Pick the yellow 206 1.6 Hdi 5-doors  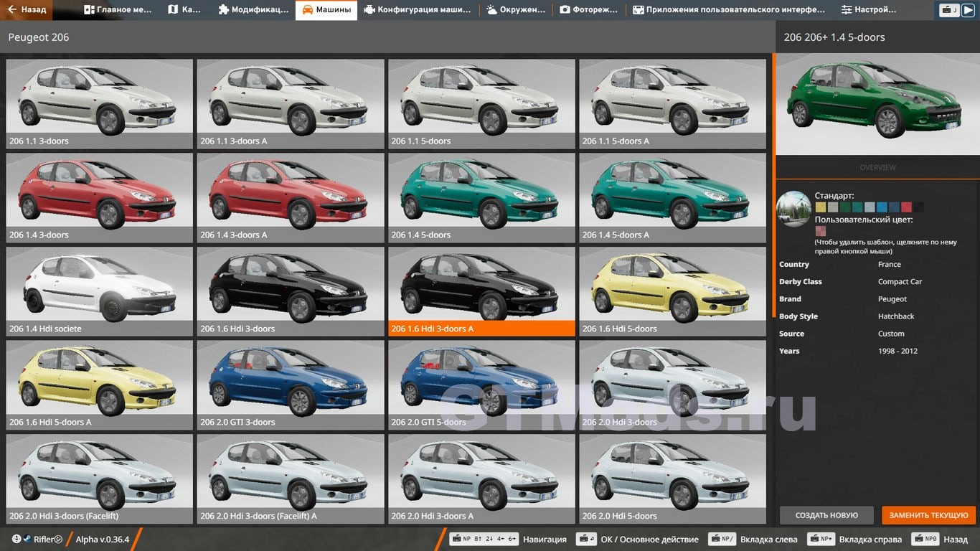click(672, 291)
